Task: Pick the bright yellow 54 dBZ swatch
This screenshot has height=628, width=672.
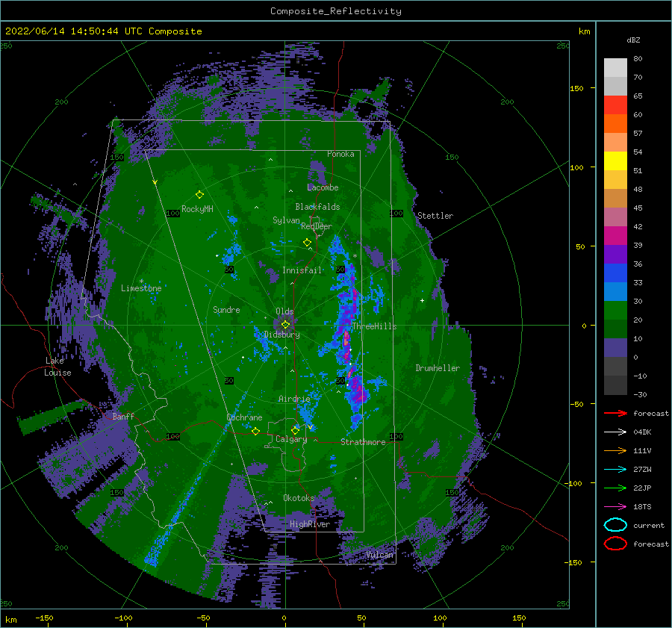Action: click(615, 161)
